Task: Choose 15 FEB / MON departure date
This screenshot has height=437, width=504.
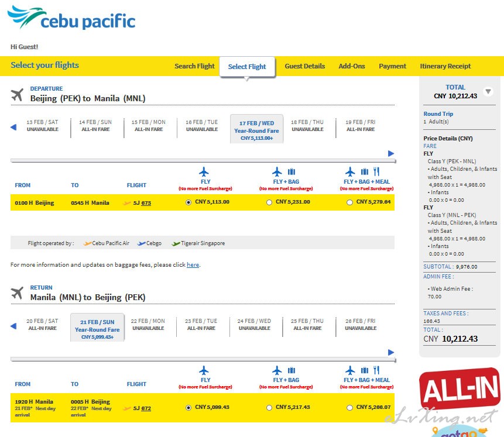Action: [x=149, y=126]
